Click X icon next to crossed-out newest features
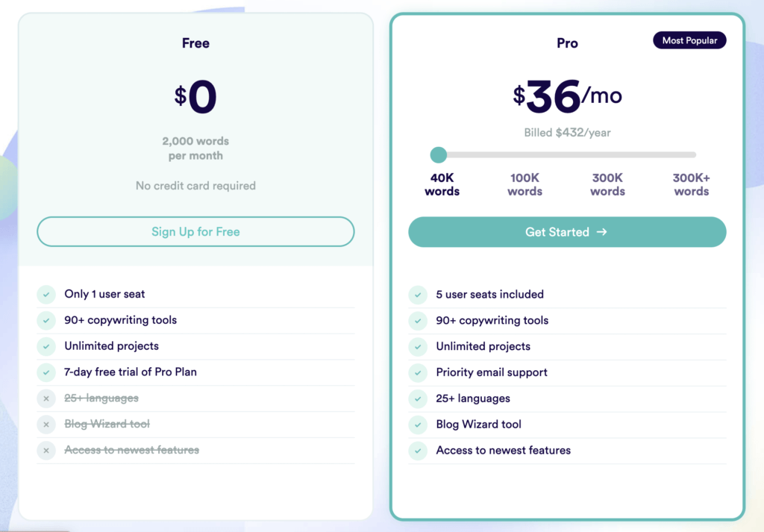The height and width of the screenshot is (532, 764). [x=46, y=450]
